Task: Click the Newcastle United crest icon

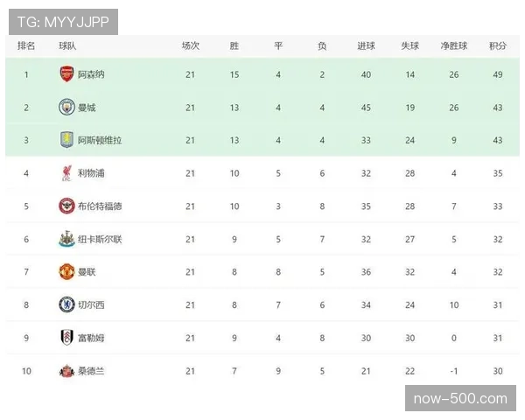Action: click(66, 239)
